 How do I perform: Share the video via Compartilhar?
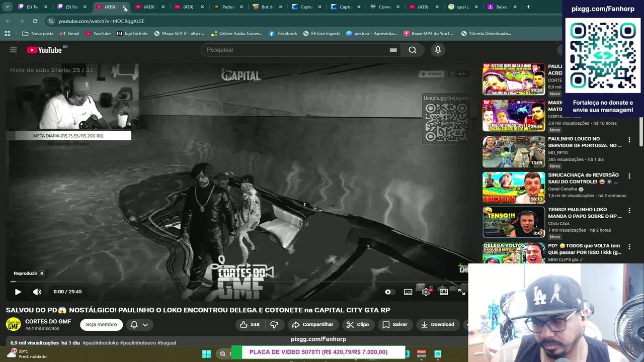point(313,324)
